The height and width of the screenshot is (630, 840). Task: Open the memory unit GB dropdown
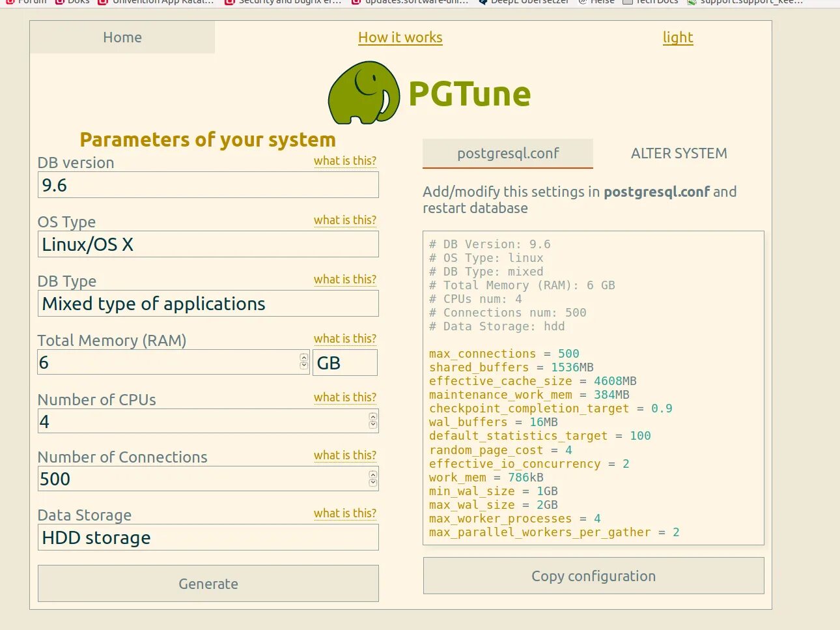[x=345, y=363]
